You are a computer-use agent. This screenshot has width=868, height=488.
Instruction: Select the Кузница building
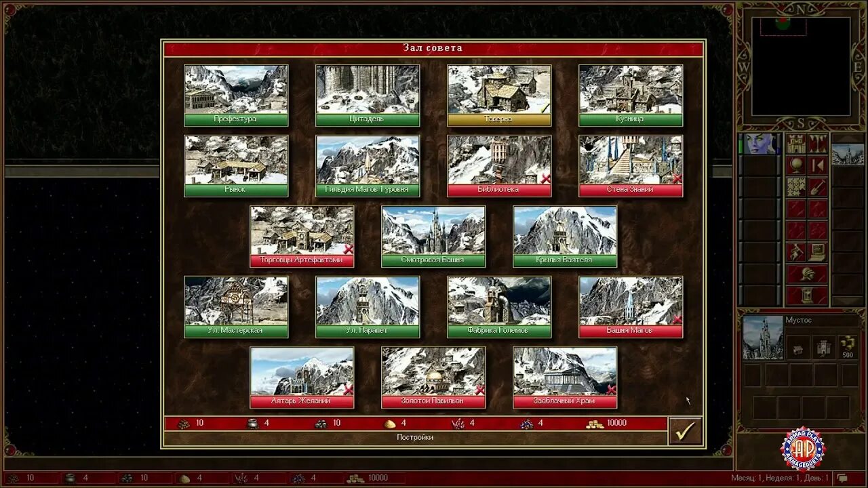pyautogui.click(x=631, y=96)
